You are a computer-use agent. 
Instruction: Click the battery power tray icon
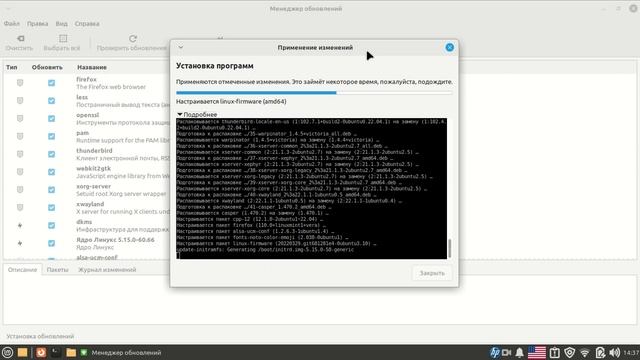click(600, 352)
